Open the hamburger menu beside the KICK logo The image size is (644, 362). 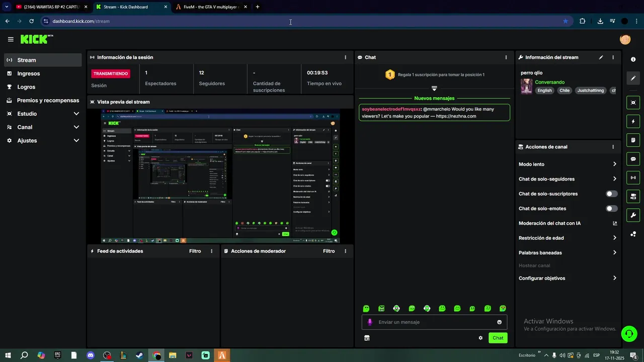(x=11, y=39)
